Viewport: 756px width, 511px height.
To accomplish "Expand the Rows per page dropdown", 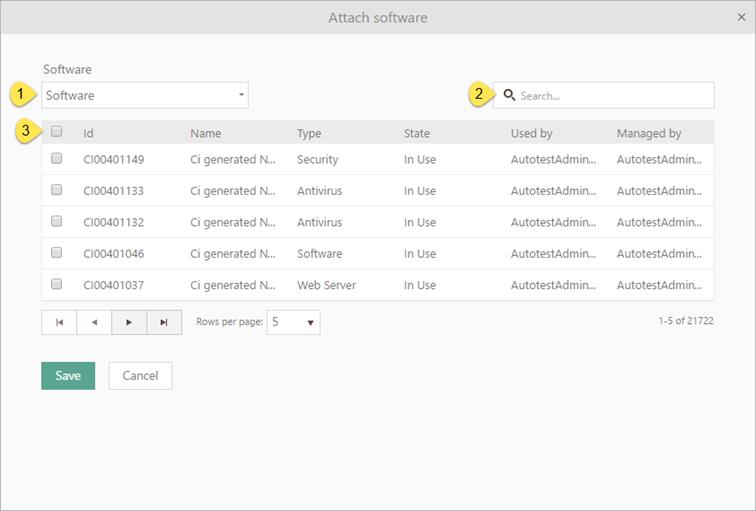I will pos(293,322).
